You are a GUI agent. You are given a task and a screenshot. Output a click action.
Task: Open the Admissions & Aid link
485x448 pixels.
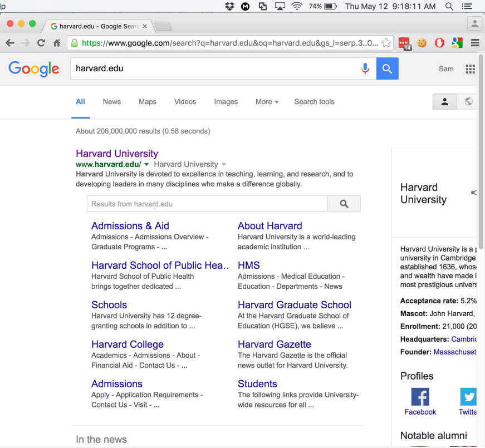[x=130, y=226]
